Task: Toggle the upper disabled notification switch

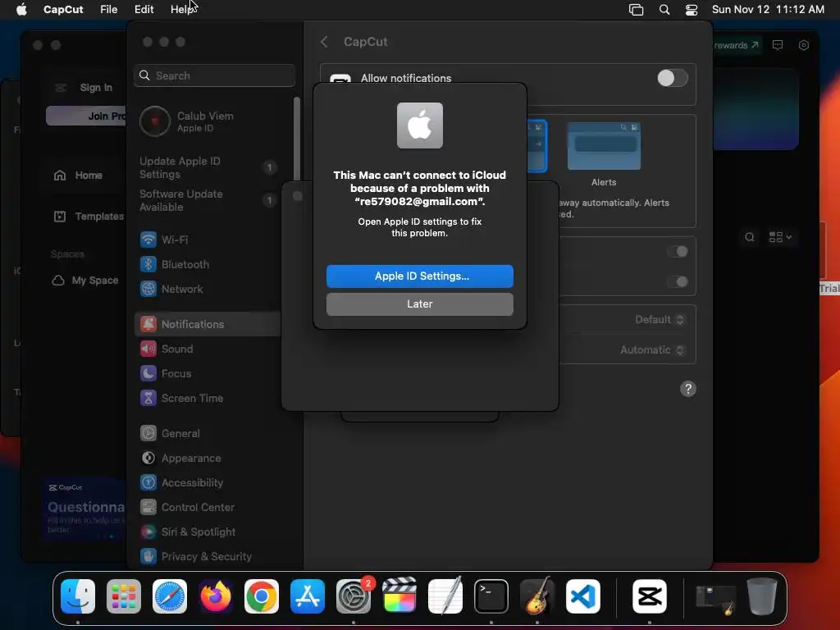Action: point(678,252)
